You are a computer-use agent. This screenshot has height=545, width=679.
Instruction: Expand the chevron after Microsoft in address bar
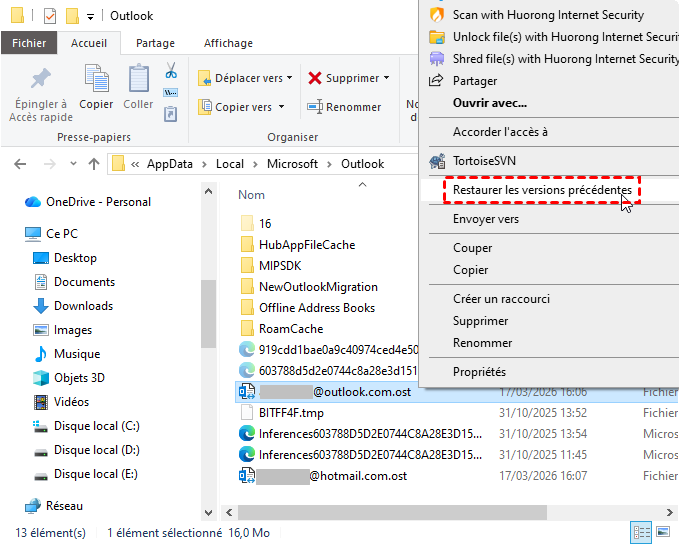pos(330,164)
